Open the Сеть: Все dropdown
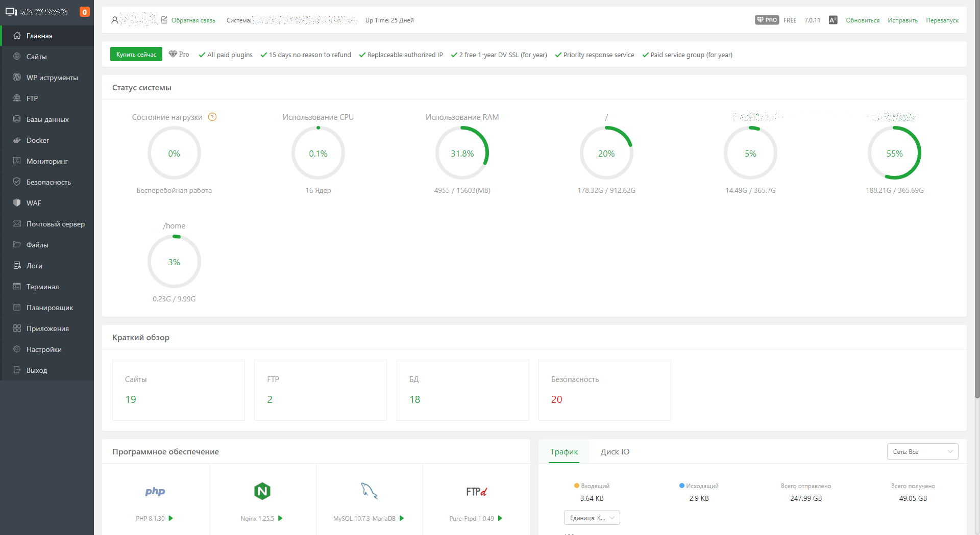The image size is (980, 535). 922,452
